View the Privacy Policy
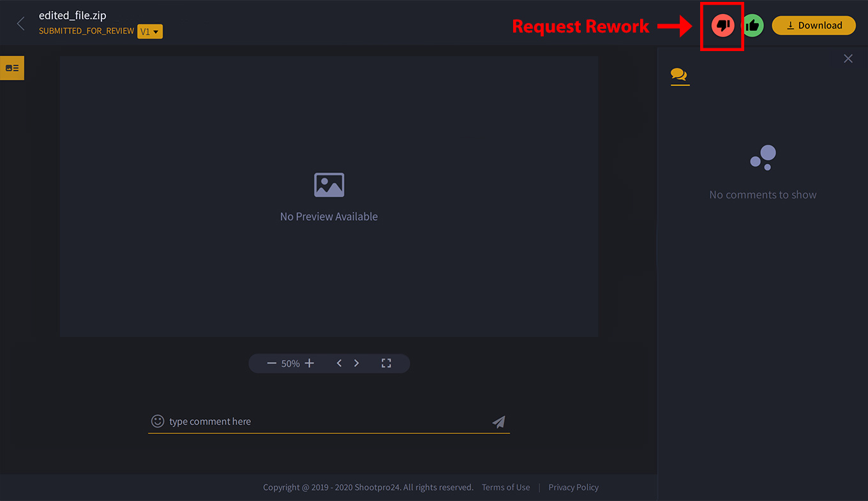The image size is (868, 501). pos(573,487)
